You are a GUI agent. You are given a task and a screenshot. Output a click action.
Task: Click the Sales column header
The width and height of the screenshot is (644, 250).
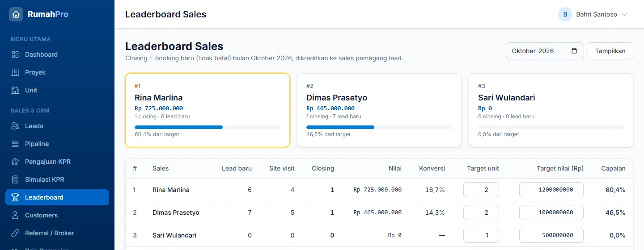tap(161, 168)
